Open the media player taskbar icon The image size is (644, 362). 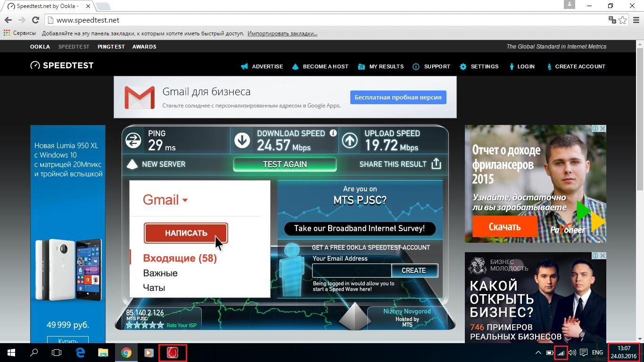tap(149, 353)
